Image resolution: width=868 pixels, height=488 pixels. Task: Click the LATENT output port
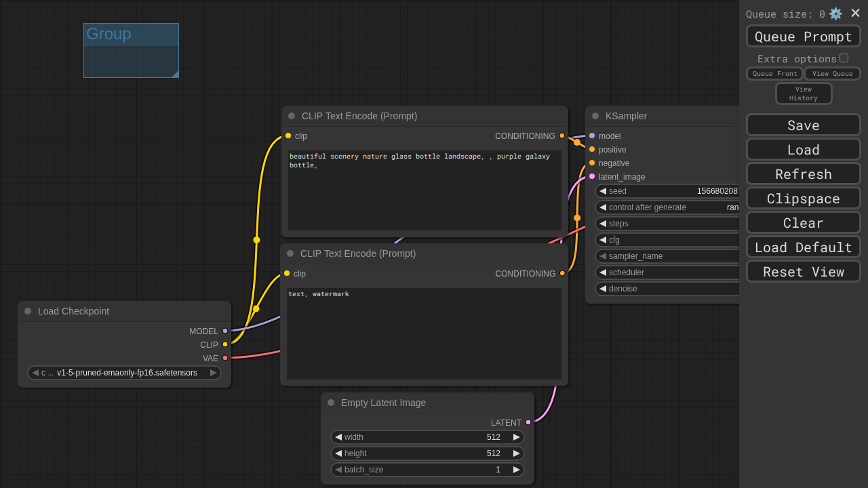tap(528, 422)
